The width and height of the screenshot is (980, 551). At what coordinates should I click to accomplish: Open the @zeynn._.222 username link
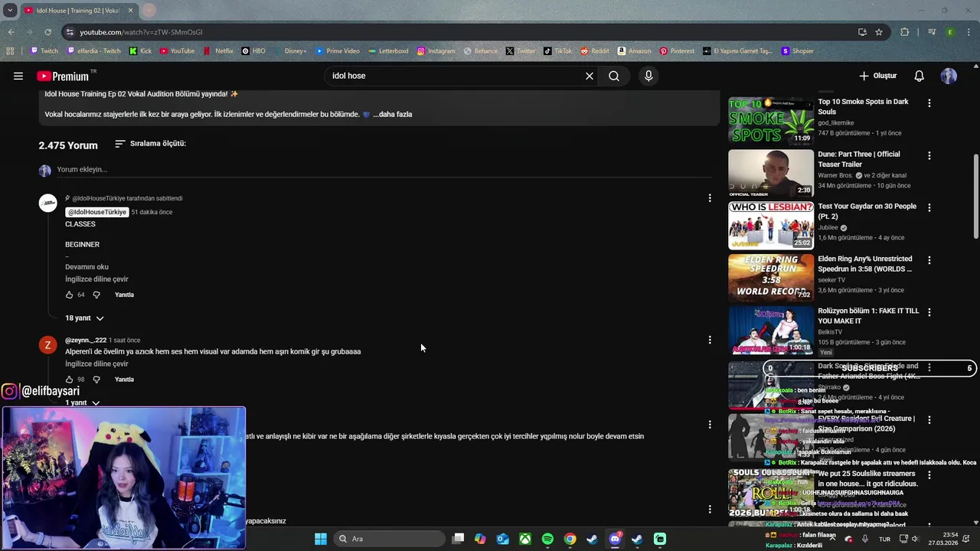86,340
